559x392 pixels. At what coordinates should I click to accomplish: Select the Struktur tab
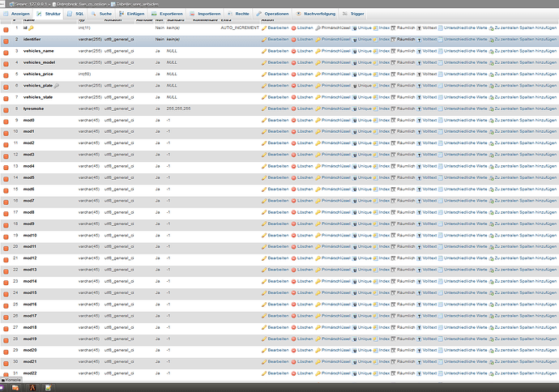click(x=49, y=14)
